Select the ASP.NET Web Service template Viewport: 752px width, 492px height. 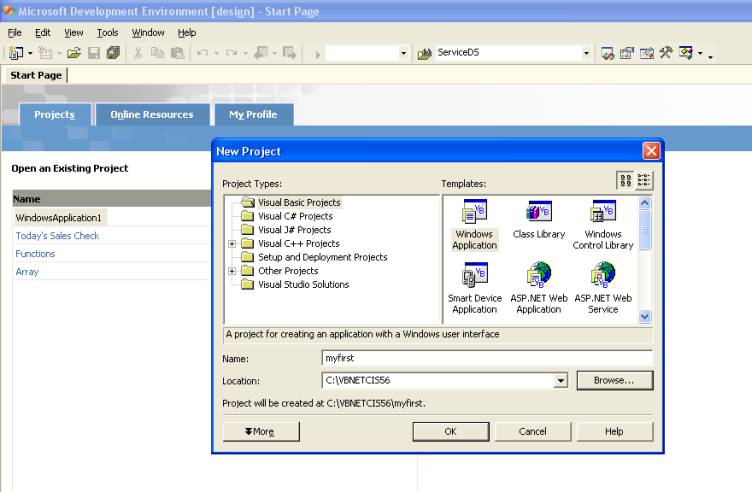[x=603, y=288]
